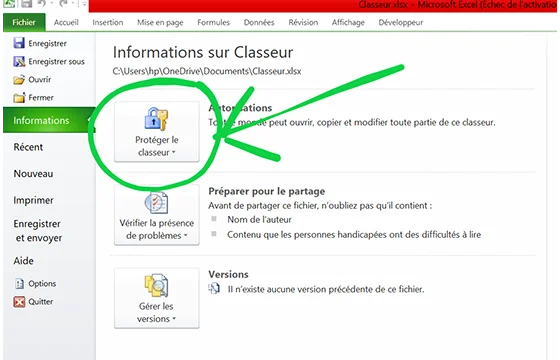This screenshot has width=560, height=360.
Task: Click the Ouvrir folder icon
Action: click(19, 79)
